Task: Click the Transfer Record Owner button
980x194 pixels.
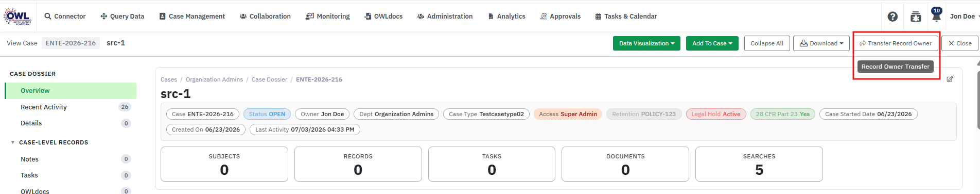Action: point(896,43)
